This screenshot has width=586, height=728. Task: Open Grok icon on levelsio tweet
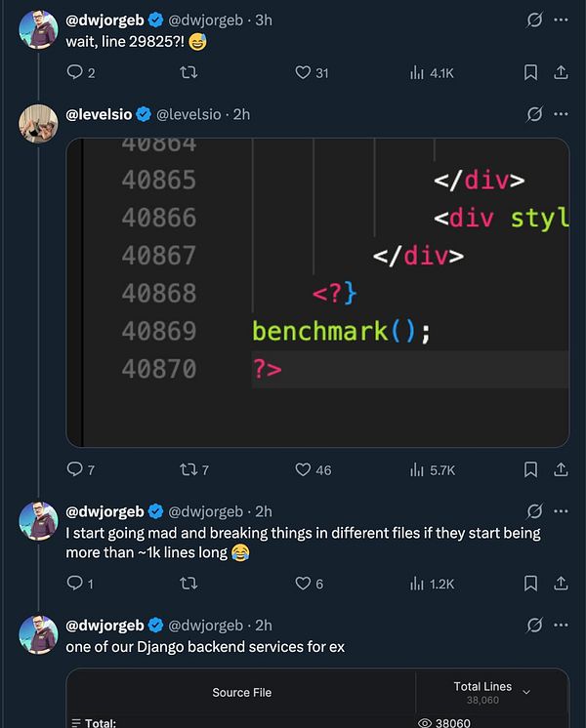(534, 114)
